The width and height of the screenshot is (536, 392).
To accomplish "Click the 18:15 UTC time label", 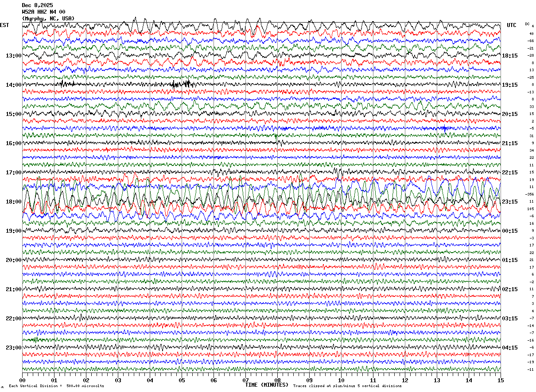I will [x=509, y=56].
